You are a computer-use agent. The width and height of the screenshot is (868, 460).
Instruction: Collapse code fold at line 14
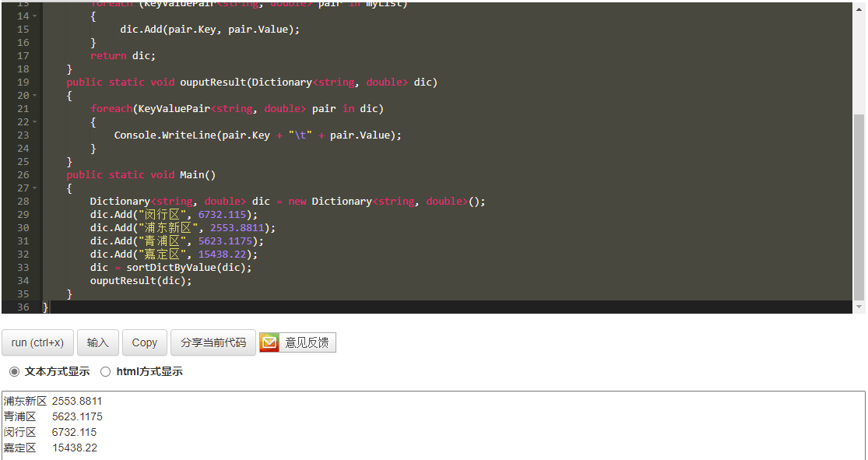(x=35, y=16)
